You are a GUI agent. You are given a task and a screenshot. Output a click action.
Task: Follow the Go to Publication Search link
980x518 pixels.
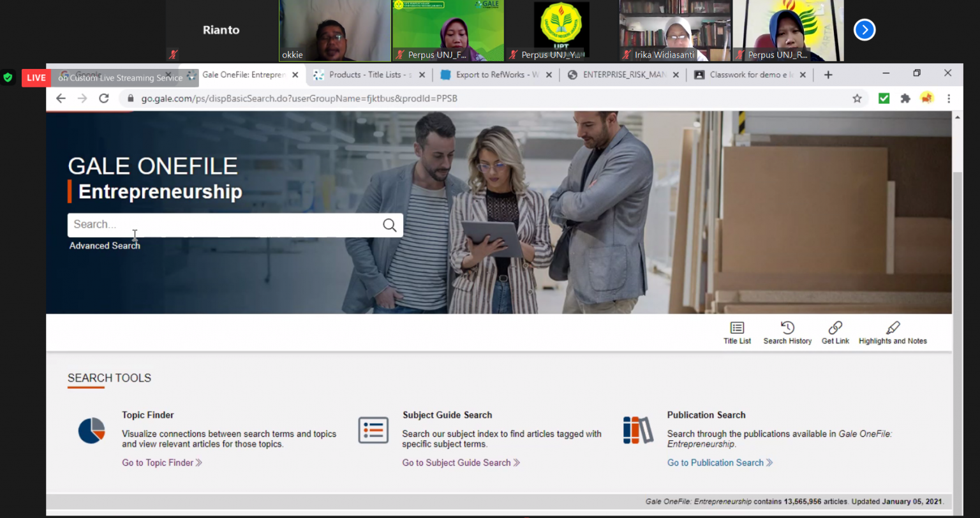pyautogui.click(x=719, y=463)
